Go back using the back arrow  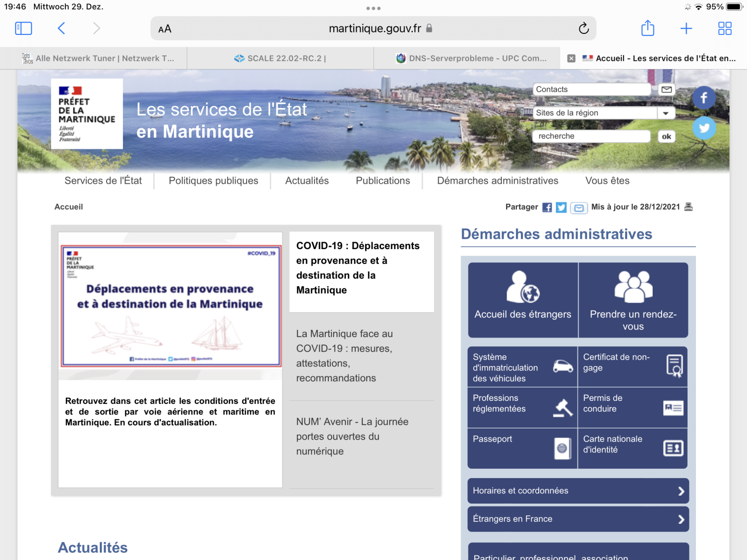61,28
